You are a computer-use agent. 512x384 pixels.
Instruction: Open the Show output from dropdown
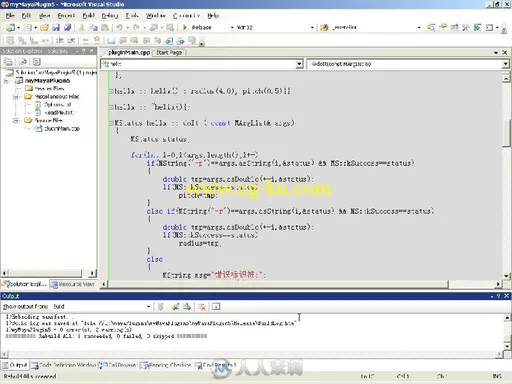pyautogui.click(x=148, y=307)
